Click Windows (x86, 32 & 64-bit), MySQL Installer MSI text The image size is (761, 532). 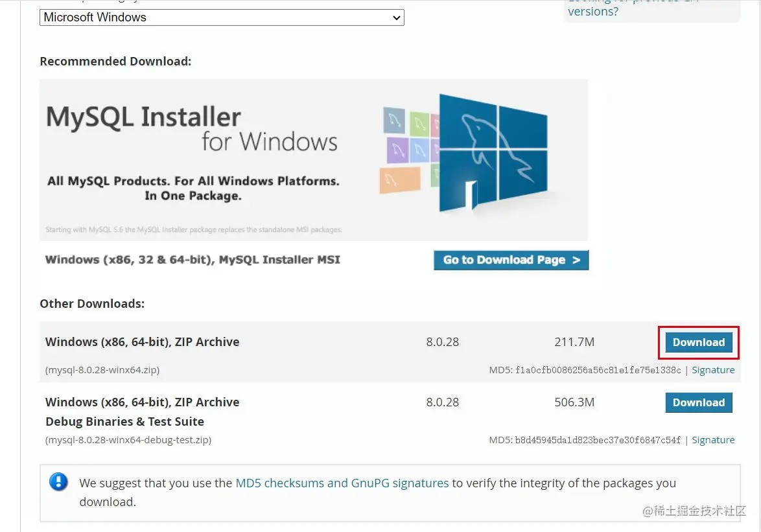(x=193, y=259)
